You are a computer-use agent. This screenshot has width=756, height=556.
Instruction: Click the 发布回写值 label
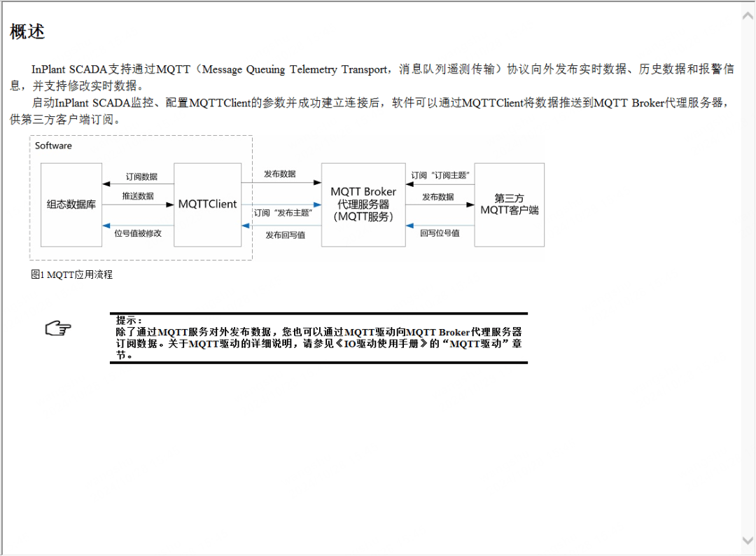286,235
